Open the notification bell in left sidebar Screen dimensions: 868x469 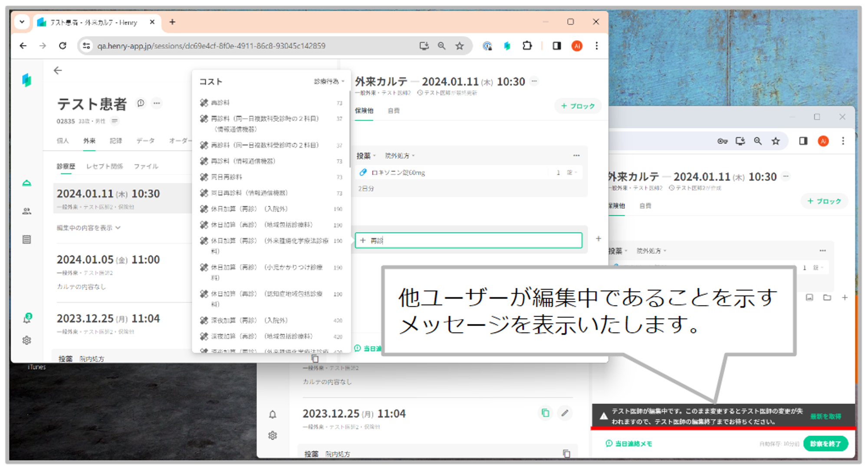pyautogui.click(x=27, y=319)
